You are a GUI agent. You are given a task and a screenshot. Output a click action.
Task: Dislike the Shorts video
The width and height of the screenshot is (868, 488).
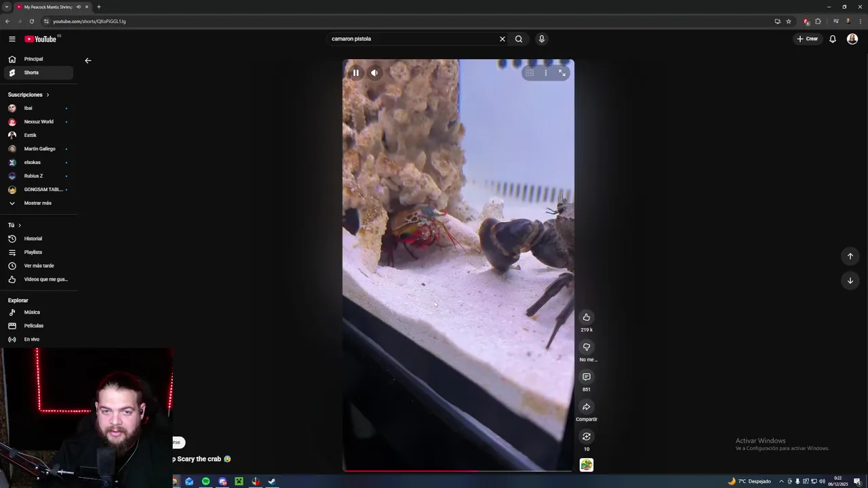[587, 347]
